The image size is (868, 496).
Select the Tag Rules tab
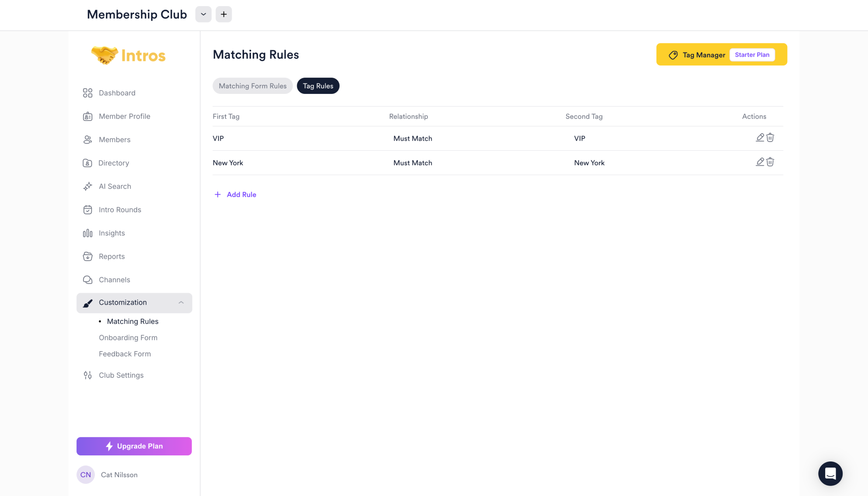coord(318,86)
